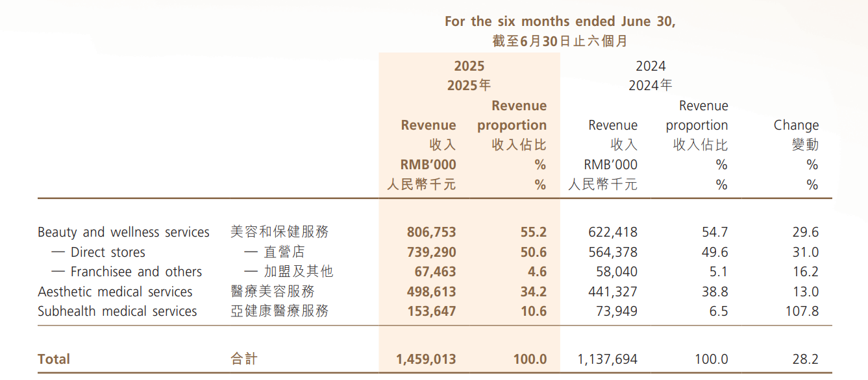Click the 498,613 aesthetic medical revenue cell
Image resolution: width=868 pixels, height=380 pixels.
431,292
